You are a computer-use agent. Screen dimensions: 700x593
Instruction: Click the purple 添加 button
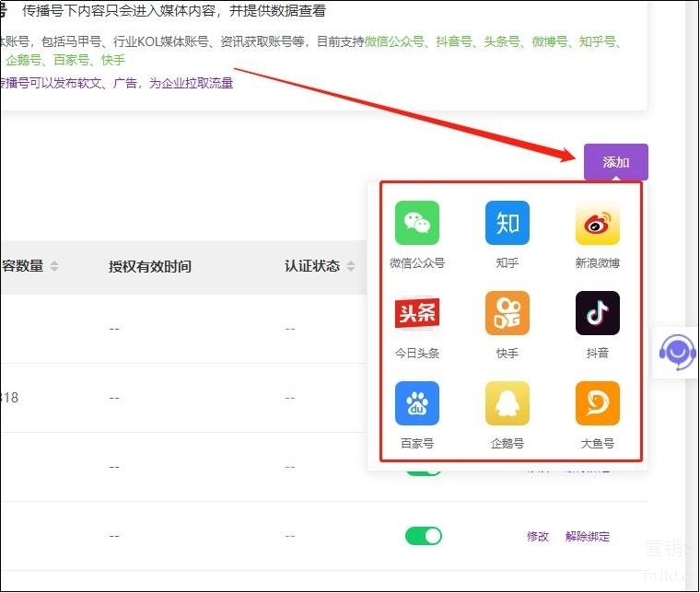click(615, 162)
